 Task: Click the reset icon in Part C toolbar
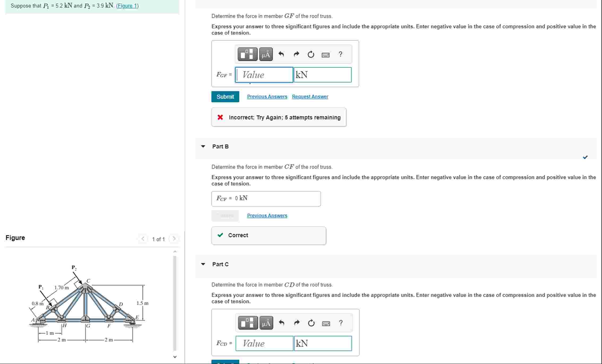click(311, 323)
